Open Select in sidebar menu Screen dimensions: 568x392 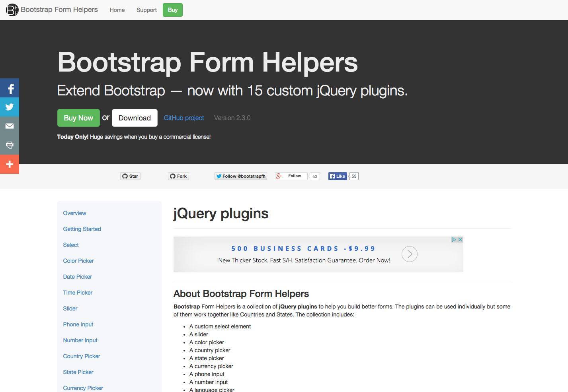click(71, 245)
